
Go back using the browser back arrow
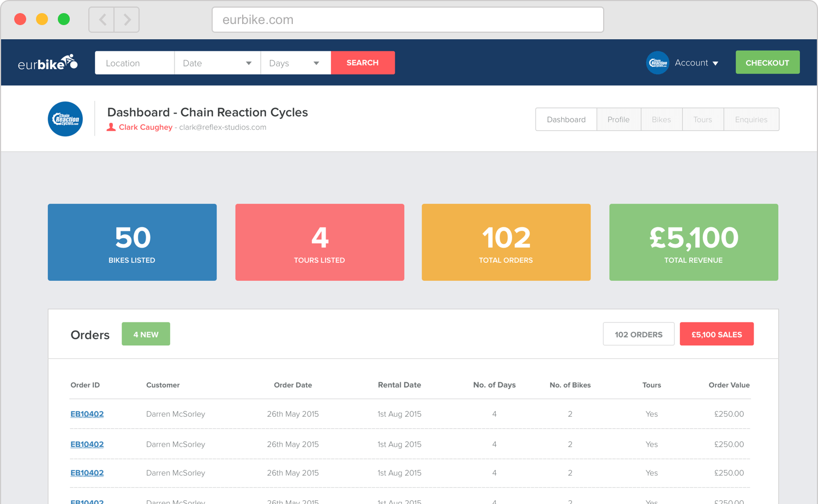pyautogui.click(x=102, y=20)
